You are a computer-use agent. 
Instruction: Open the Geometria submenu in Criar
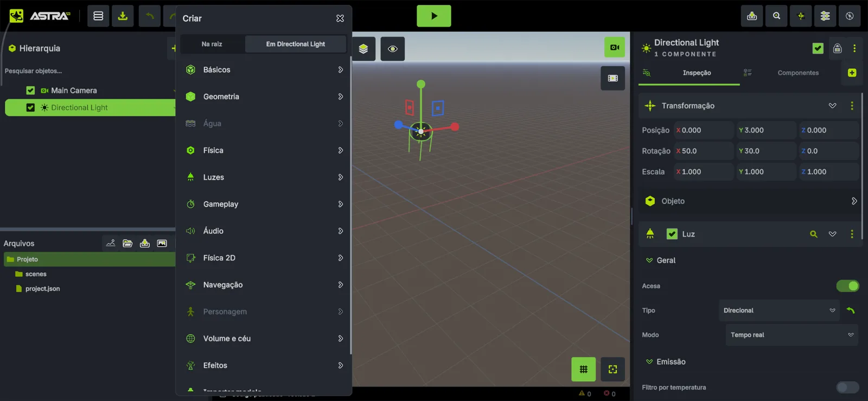(264, 97)
